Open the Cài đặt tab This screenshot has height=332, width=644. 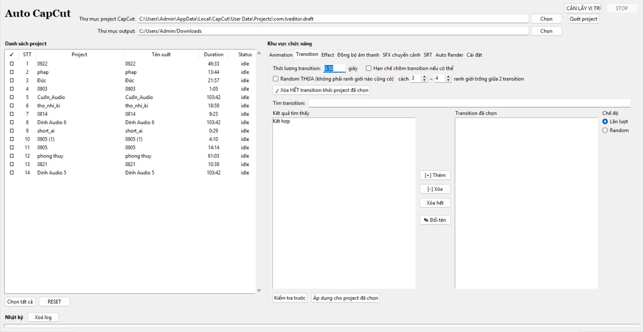474,55
